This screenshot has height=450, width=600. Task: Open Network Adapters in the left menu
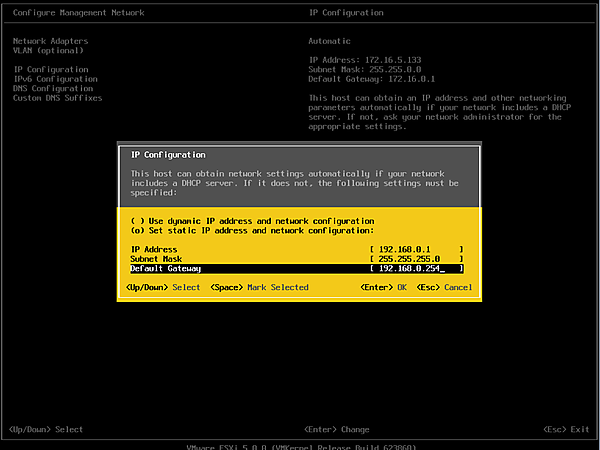pos(50,41)
